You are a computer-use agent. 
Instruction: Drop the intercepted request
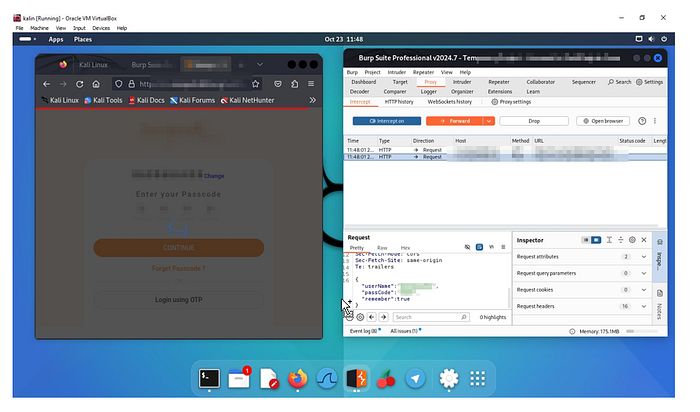click(534, 121)
